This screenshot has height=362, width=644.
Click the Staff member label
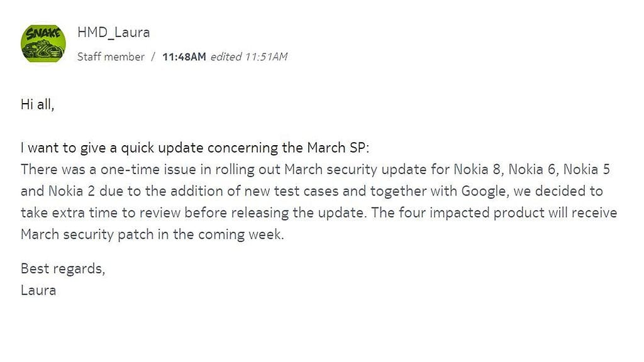[x=111, y=57]
